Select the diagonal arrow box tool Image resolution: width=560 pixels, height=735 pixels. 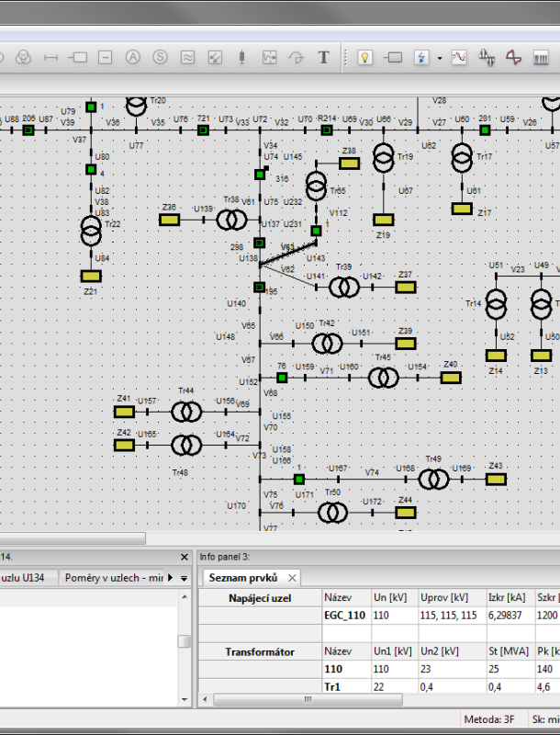tap(215, 58)
